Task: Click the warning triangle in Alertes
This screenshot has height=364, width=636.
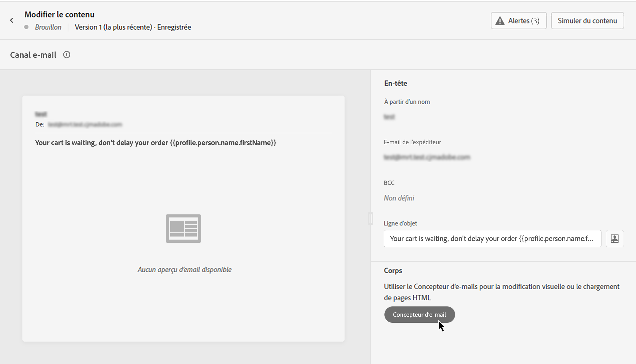Action: (x=500, y=21)
